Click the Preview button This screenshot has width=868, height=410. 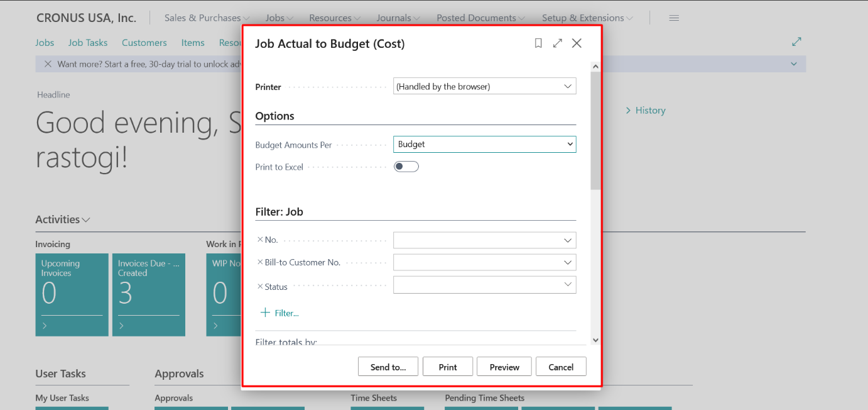point(504,367)
